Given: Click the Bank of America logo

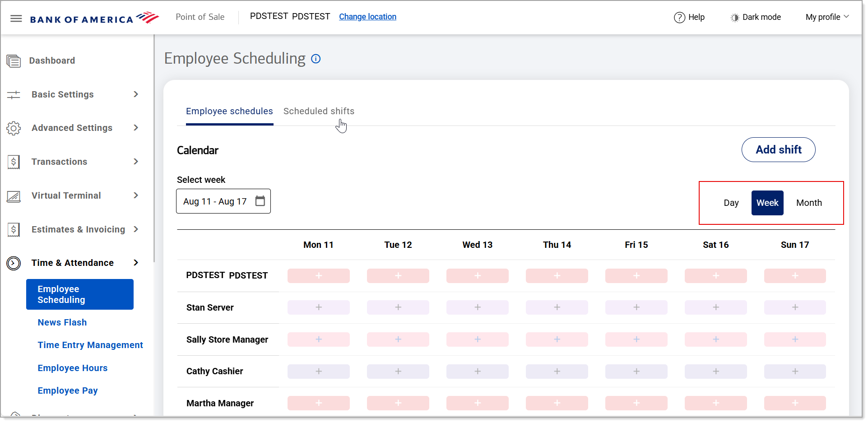Looking at the screenshot, I should click(x=94, y=18).
